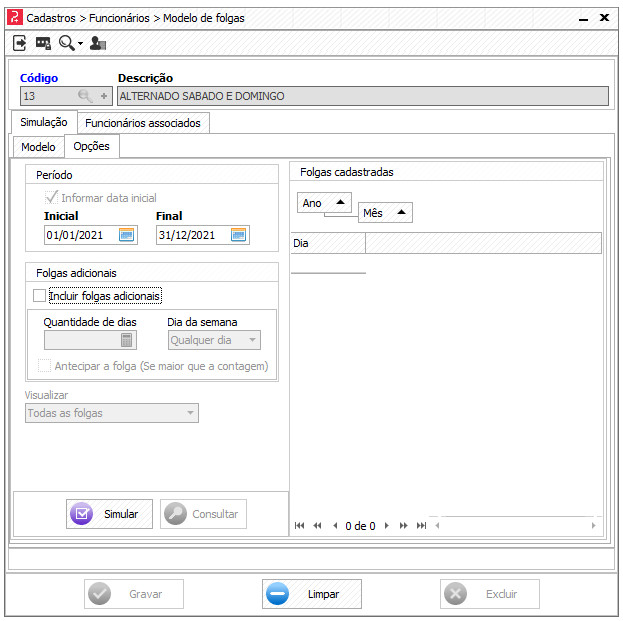Open the Visualizar Todas as folgas dropdown

112,413
